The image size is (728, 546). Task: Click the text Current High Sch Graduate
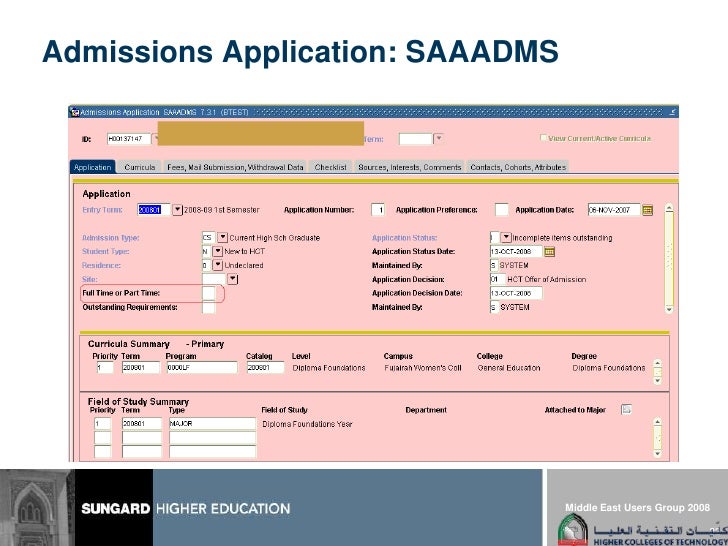(x=274, y=238)
